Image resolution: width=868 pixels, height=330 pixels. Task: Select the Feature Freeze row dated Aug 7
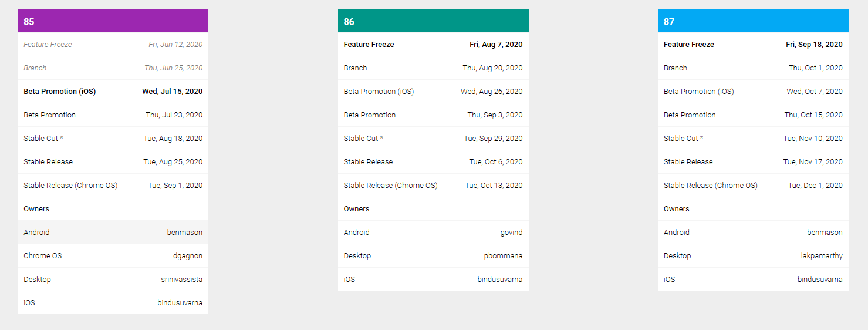click(433, 45)
